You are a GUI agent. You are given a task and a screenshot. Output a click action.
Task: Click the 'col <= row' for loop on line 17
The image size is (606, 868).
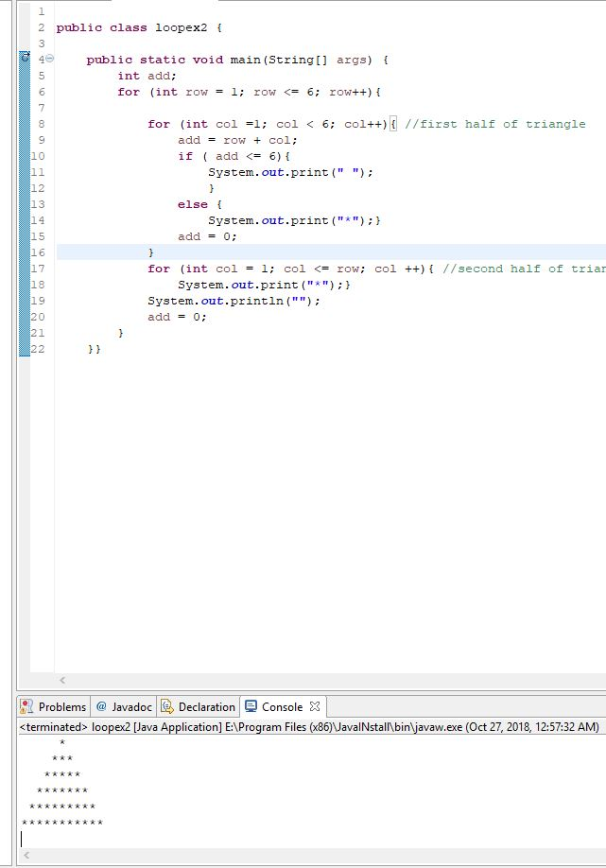(290, 269)
